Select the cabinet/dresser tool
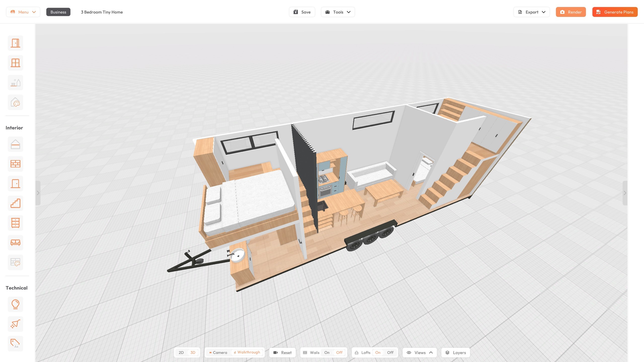 (15, 223)
